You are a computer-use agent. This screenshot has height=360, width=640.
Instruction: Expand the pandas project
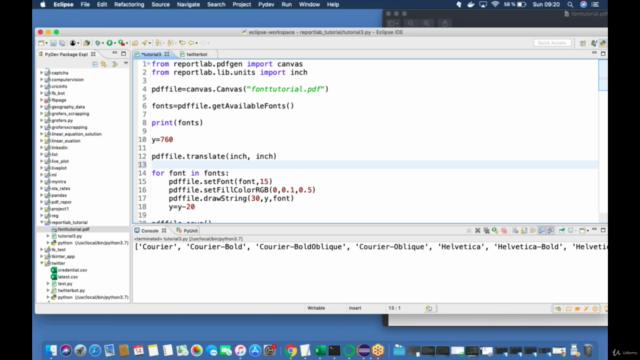[41, 195]
